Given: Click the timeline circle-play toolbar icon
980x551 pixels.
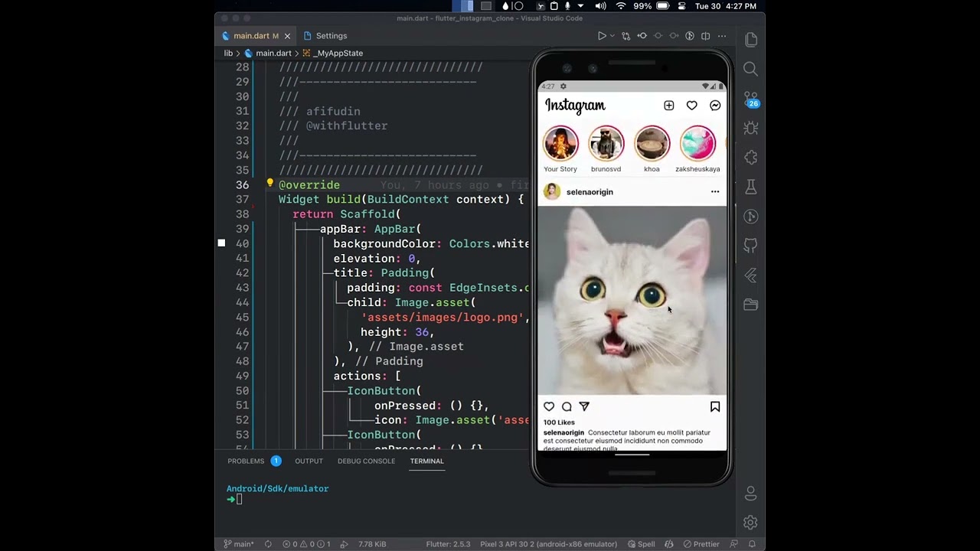Looking at the screenshot, I should pos(690,36).
